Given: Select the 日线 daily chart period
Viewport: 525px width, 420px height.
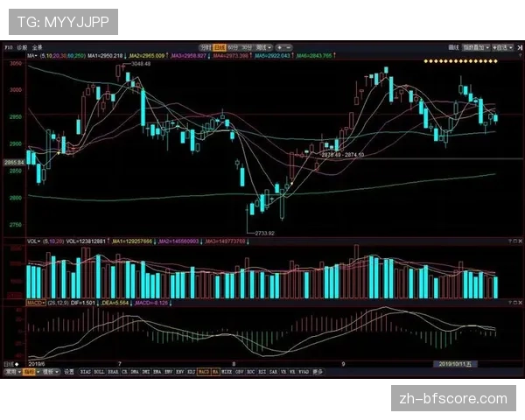Looking at the screenshot, I should coord(220,47).
